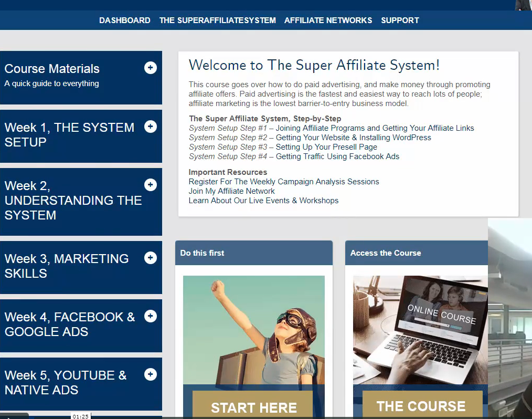Click A quick guide to everything subtitle
The height and width of the screenshot is (419, 532).
51,83
